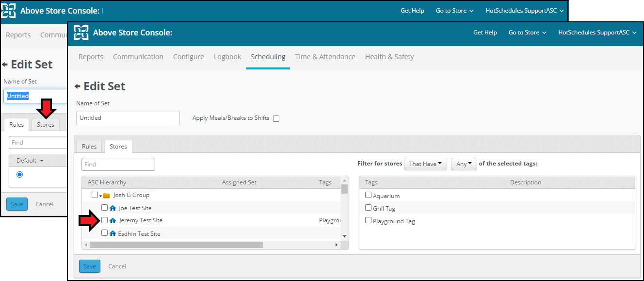Click the Joe Test Site house icon
Screen dimensions: 644x281
click(x=113, y=208)
